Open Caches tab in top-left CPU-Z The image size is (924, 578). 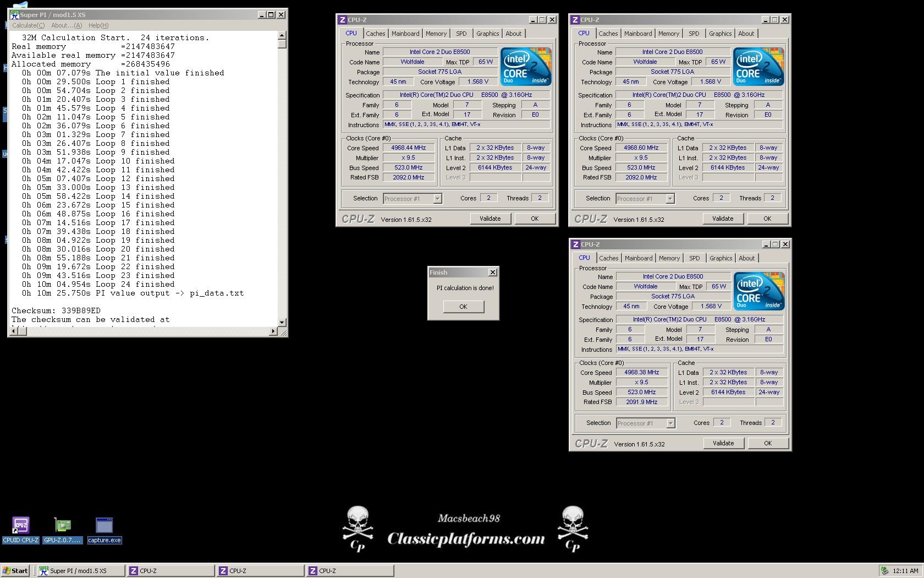376,34
